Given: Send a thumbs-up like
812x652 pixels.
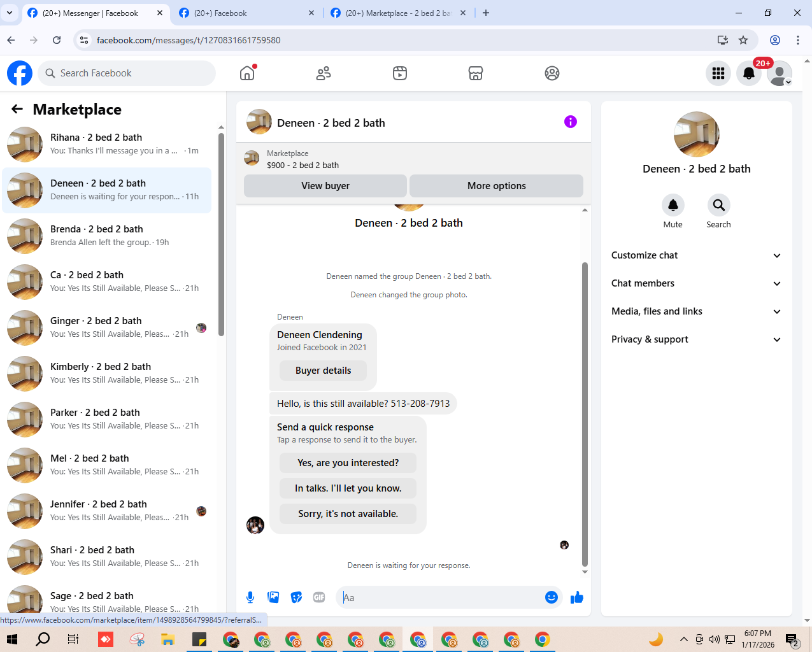Looking at the screenshot, I should [x=577, y=597].
